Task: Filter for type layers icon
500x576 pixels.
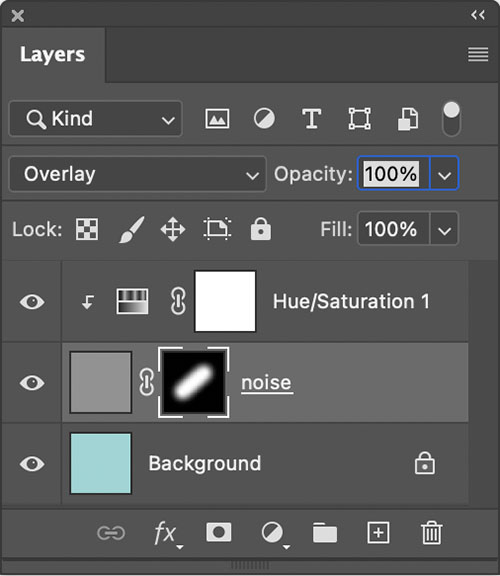Action: point(312,118)
